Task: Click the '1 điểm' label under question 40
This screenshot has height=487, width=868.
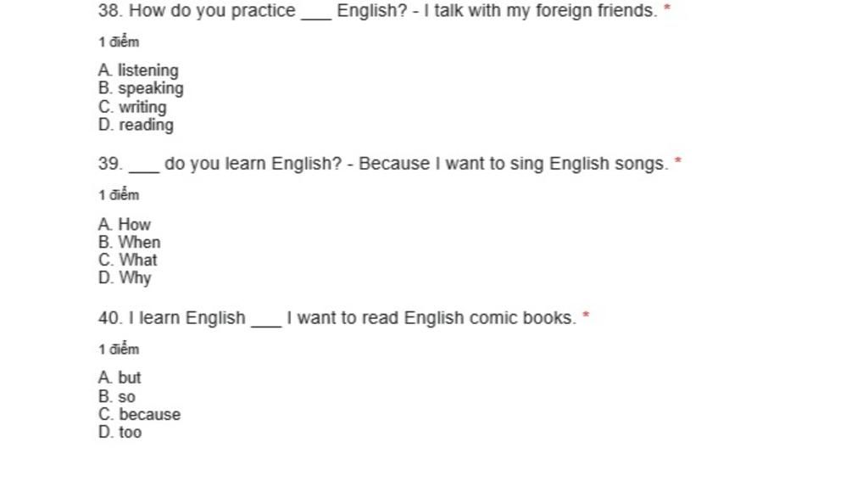Action: click(x=119, y=349)
